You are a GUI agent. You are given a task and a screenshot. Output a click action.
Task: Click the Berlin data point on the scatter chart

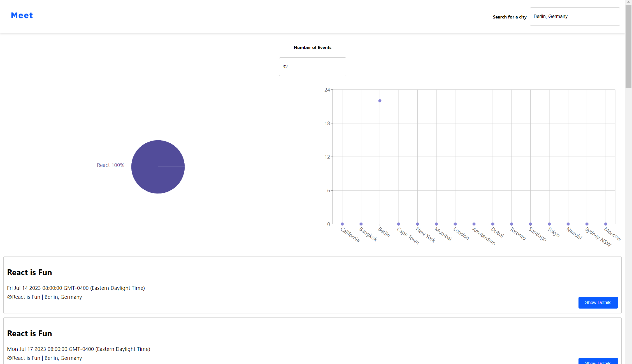click(380, 101)
